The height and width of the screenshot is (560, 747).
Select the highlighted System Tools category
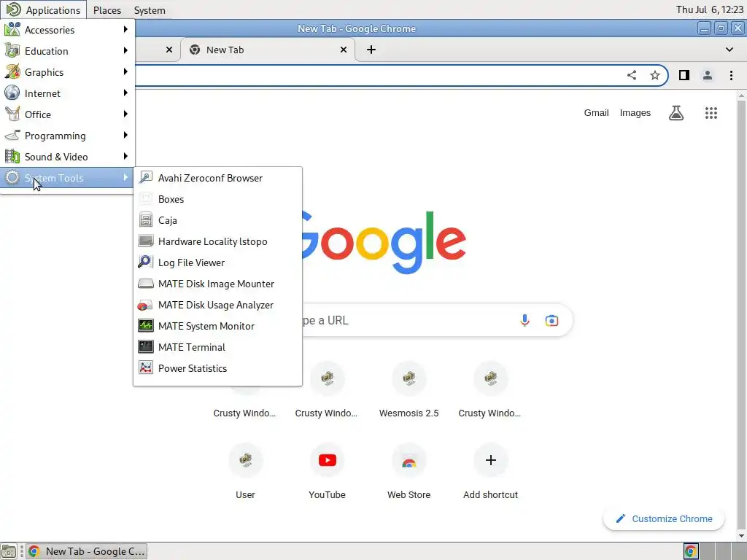point(66,178)
